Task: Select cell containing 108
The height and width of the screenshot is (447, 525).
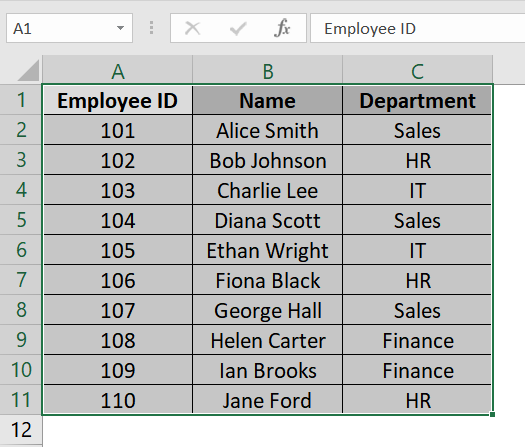Action: click(x=118, y=340)
